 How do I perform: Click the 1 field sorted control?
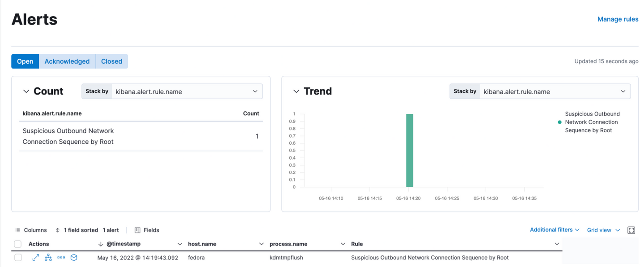76,230
